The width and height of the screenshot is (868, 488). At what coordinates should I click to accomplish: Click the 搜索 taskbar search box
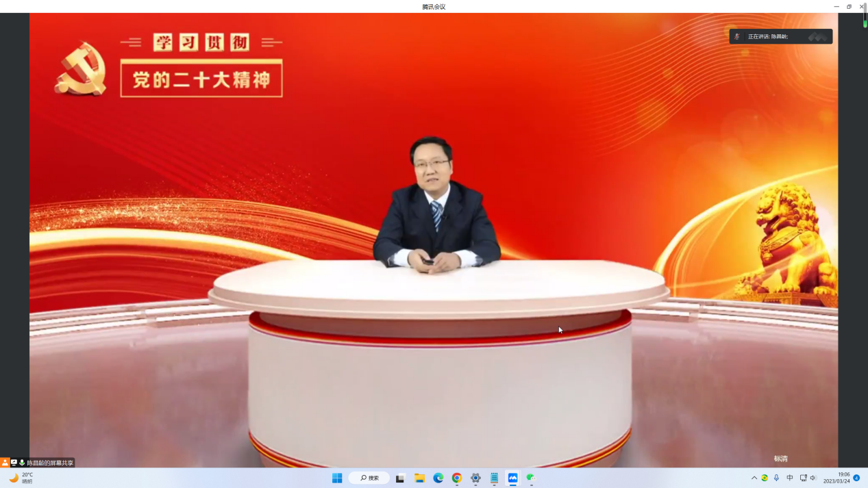click(x=369, y=478)
